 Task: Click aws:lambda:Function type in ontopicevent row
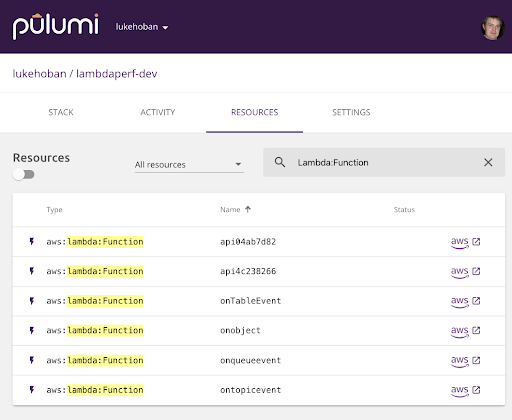tap(95, 390)
